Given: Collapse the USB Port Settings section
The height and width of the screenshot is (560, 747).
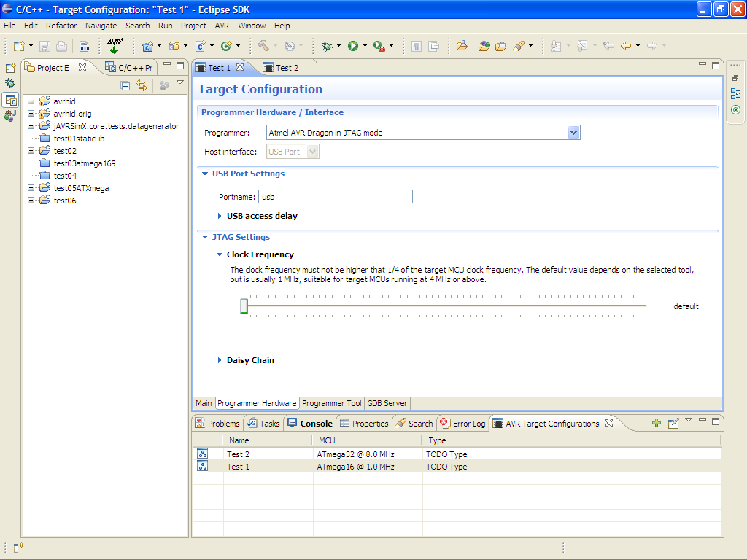Looking at the screenshot, I should point(205,174).
